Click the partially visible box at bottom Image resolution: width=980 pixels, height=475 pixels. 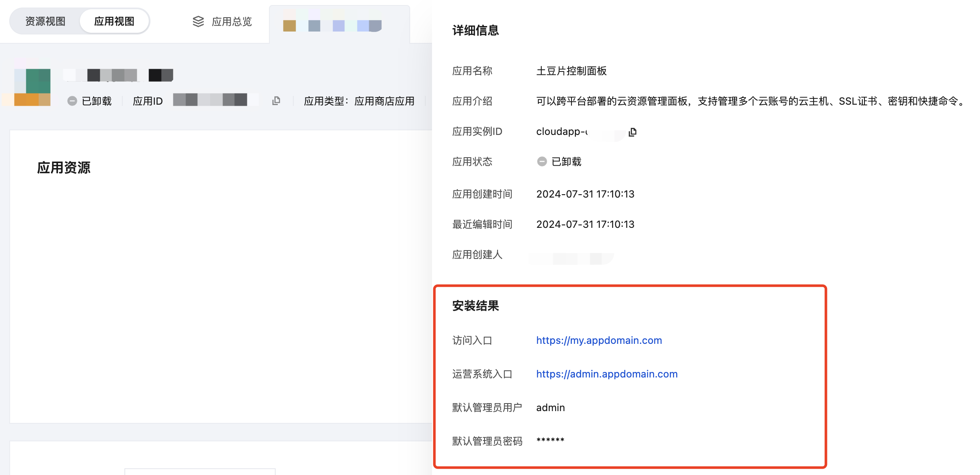point(200,471)
